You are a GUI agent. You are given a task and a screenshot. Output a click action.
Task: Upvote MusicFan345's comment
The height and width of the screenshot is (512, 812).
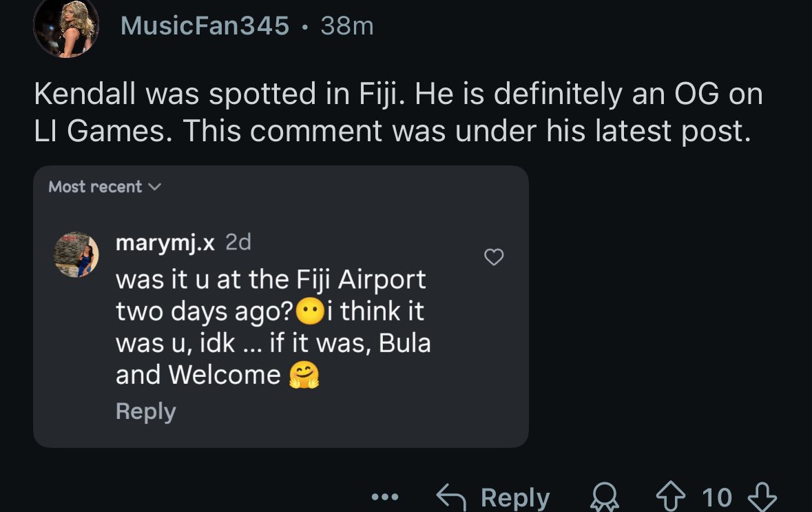coord(671,496)
